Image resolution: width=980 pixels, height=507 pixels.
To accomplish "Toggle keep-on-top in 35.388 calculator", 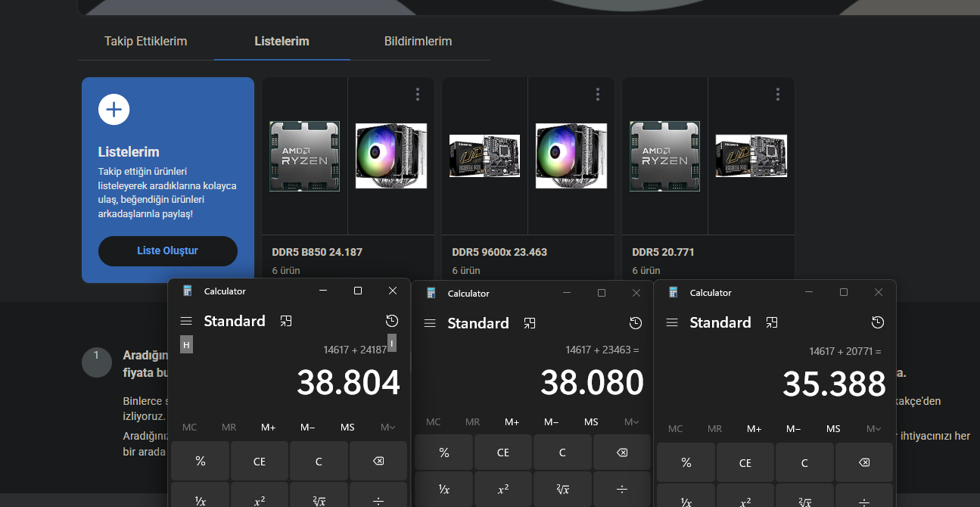I will point(772,322).
